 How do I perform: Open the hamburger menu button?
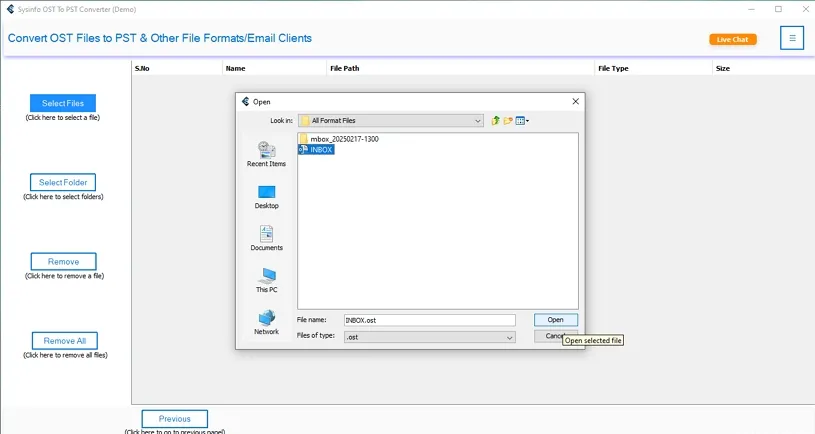792,38
